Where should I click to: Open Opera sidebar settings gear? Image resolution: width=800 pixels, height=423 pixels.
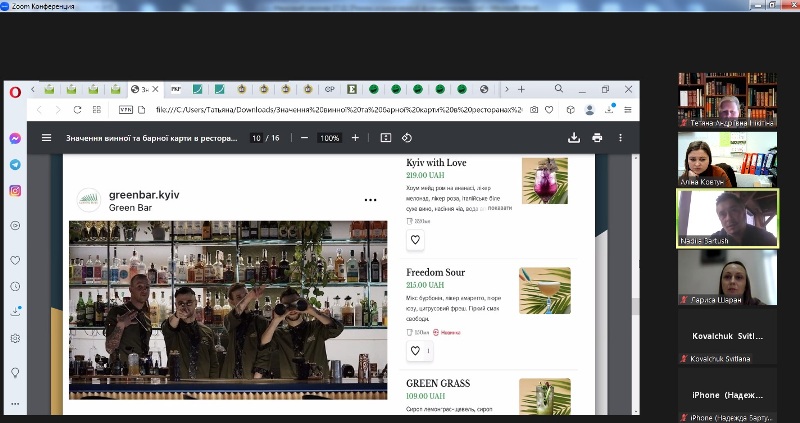(15, 338)
